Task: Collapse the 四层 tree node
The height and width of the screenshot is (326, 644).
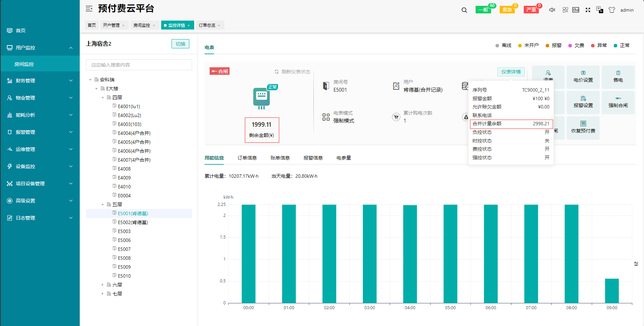Action: click(102, 97)
